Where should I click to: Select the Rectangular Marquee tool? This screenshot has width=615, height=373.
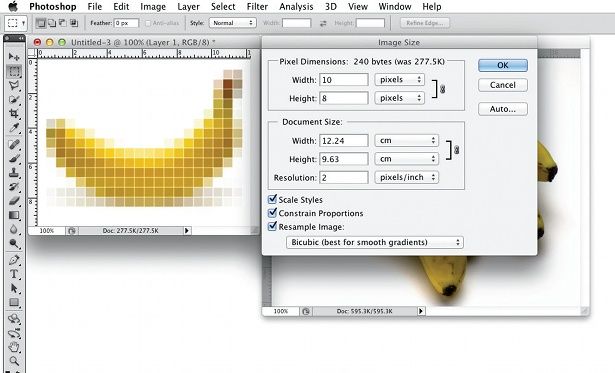point(14,71)
